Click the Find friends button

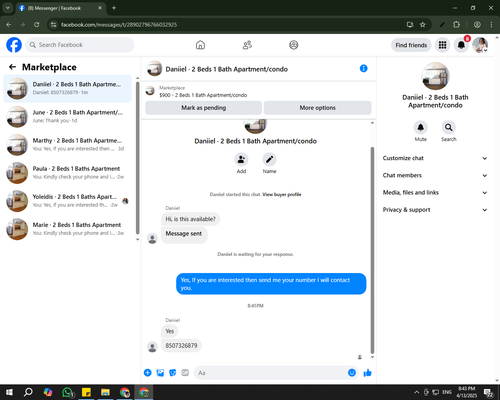(411, 45)
